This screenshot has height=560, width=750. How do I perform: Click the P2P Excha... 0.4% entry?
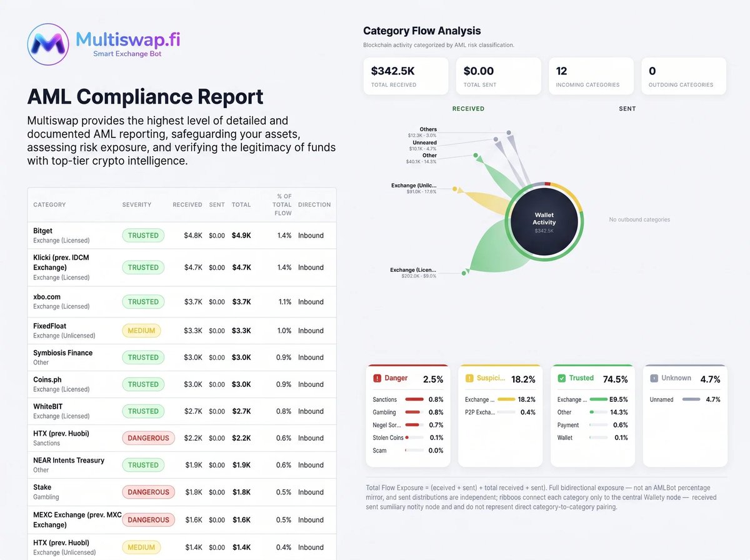pyautogui.click(x=500, y=412)
